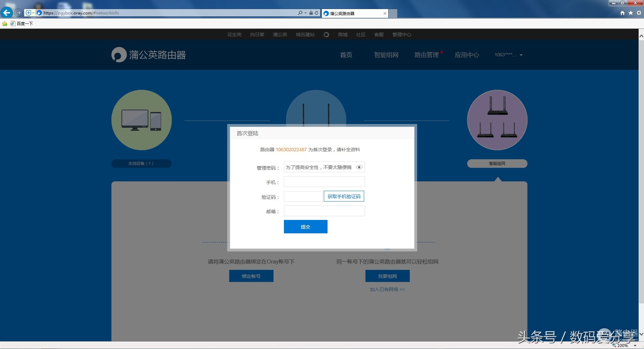Viewport: 644px width, 349px height.
Task: Open the browser Tools gear icon
Action: point(639,13)
